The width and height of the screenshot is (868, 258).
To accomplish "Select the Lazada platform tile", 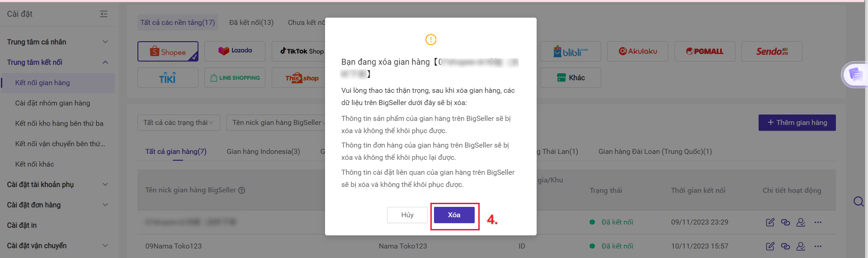I will (x=235, y=51).
